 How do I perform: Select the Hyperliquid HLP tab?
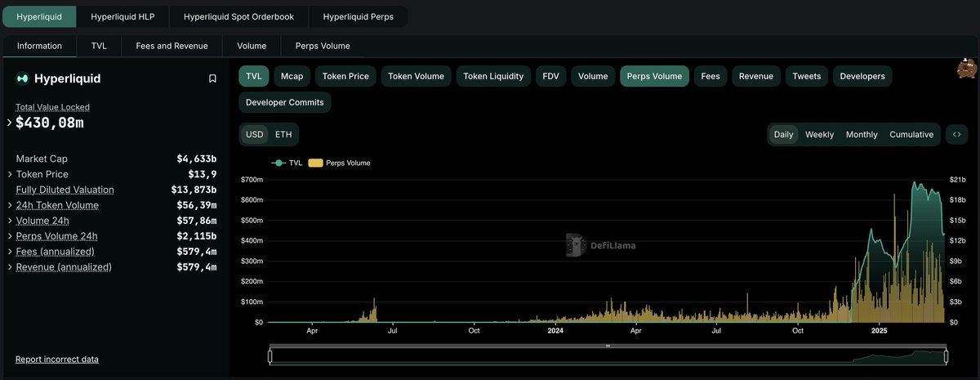[x=123, y=16]
